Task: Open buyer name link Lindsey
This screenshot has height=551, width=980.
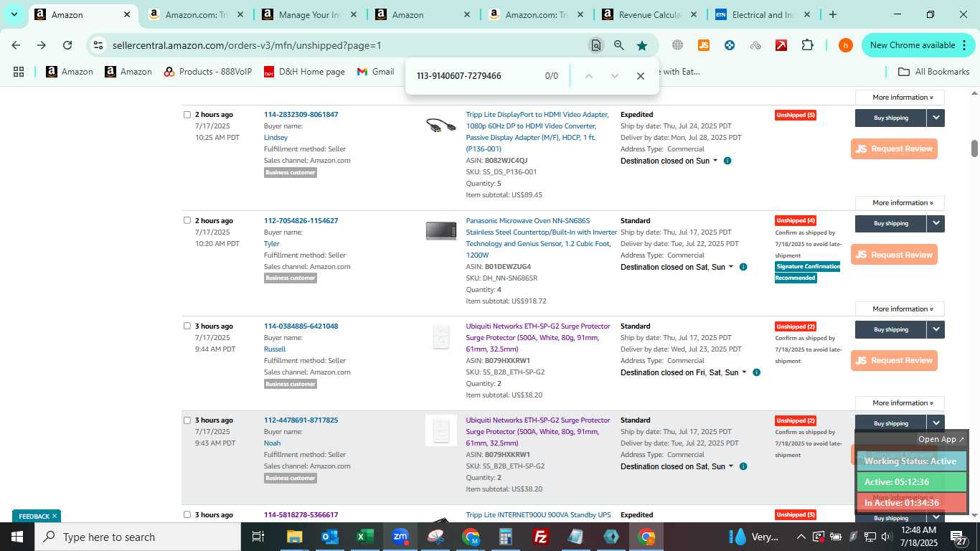Action: point(275,137)
